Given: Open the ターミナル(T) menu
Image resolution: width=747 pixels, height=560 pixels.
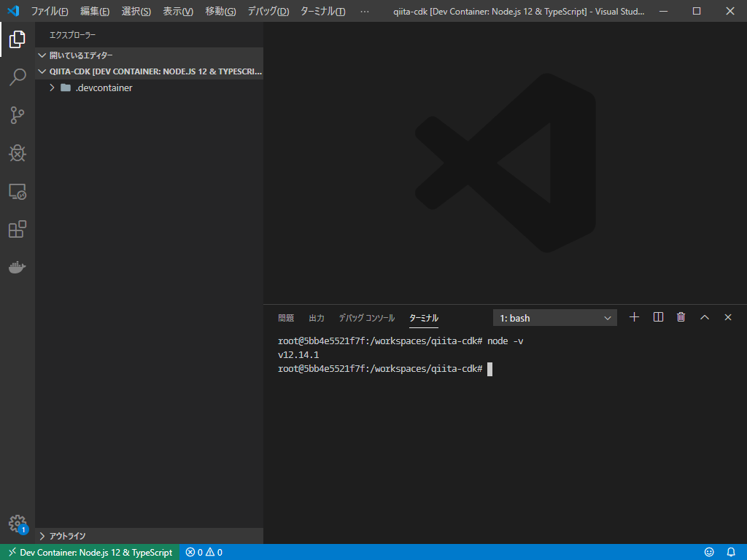Looking at the screenshot, I should point(322,12).
